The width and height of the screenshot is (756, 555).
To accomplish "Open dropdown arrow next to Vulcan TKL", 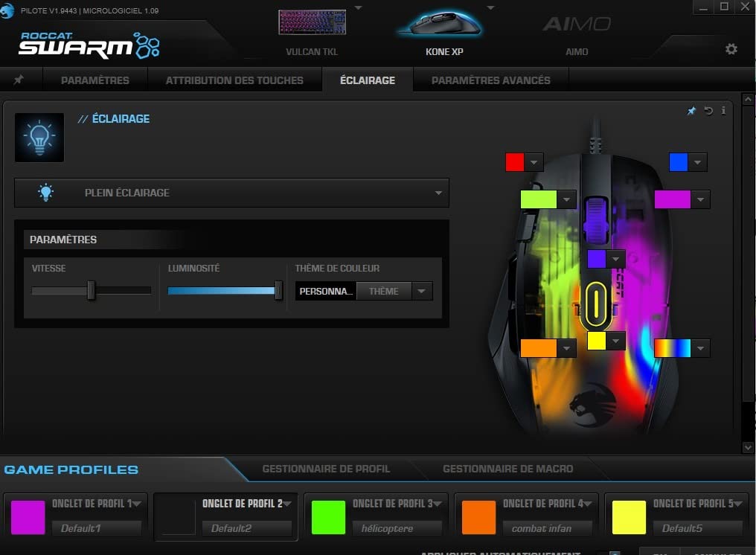I will click(x=358, y=7).
